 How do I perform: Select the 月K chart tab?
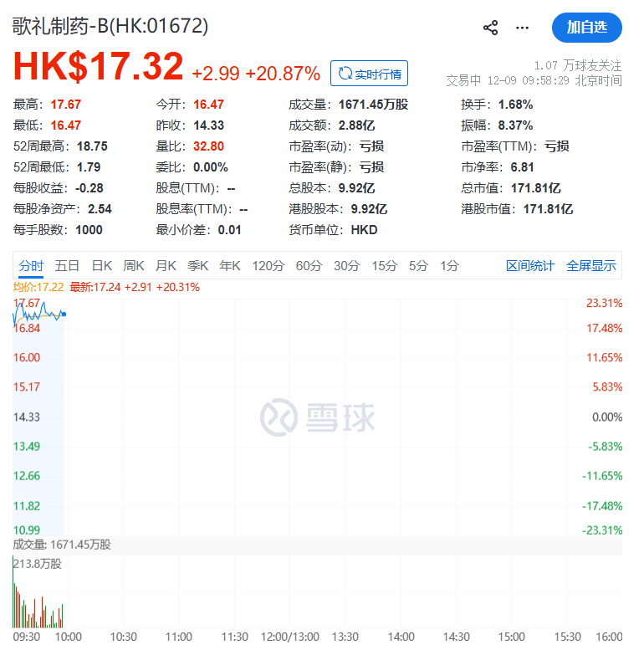click(166, 266)
